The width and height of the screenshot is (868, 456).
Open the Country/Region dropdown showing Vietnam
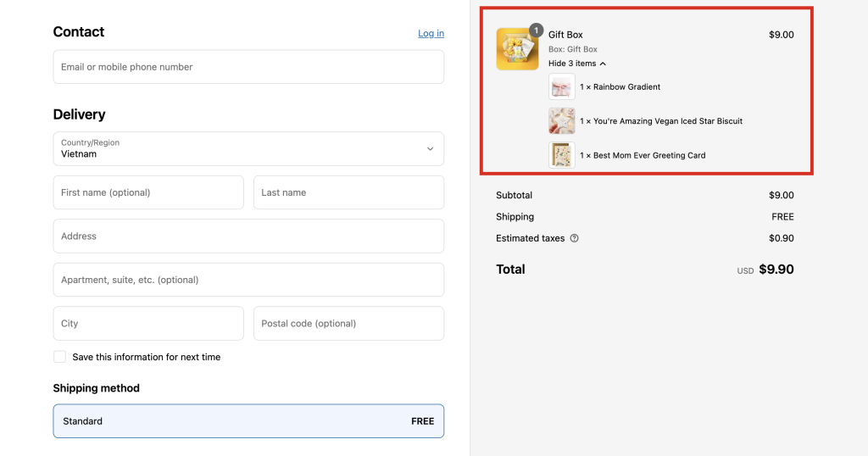pyautogui.click(x=248, y=149)
